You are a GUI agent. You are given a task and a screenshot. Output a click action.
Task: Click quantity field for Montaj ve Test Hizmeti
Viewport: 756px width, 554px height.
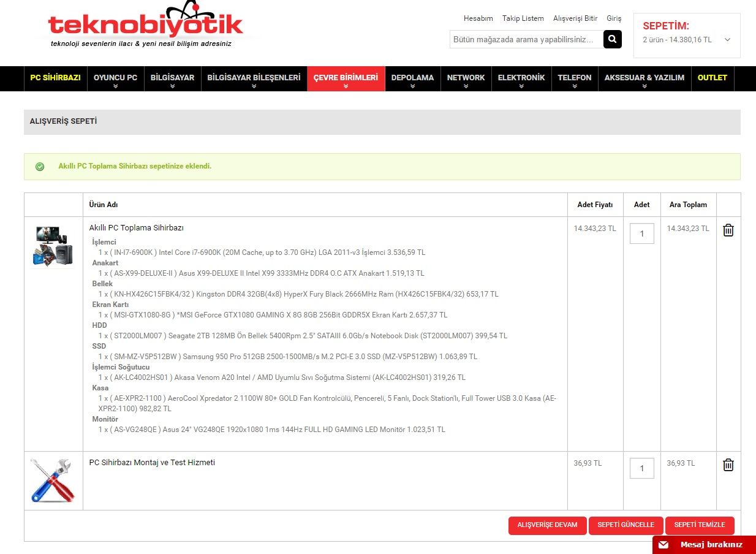coord(641,468)
